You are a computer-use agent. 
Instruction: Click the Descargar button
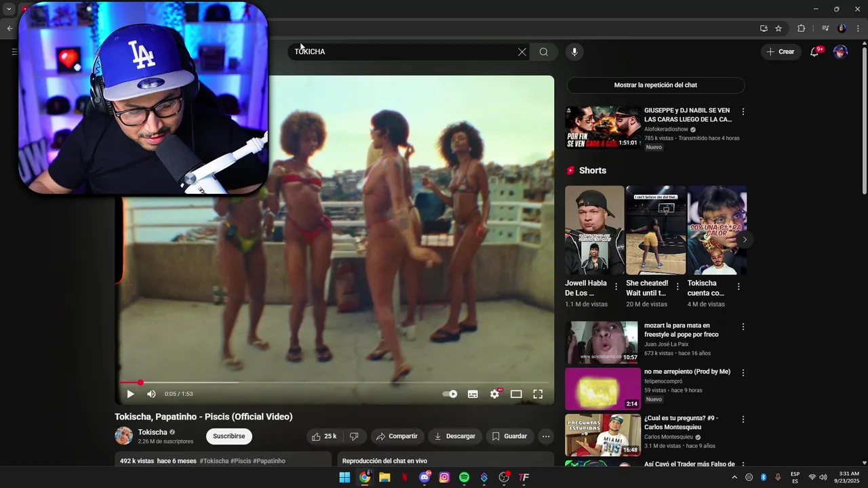coord(455,436)
